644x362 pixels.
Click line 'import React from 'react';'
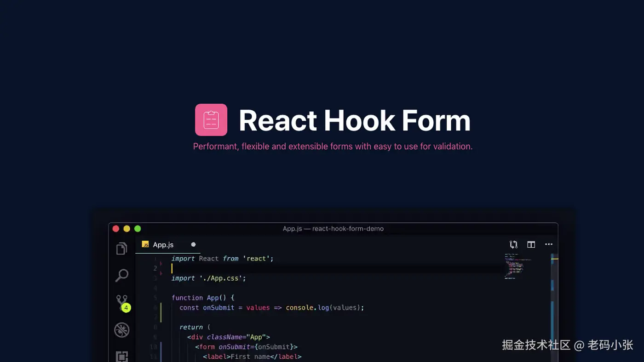(223, 259)
